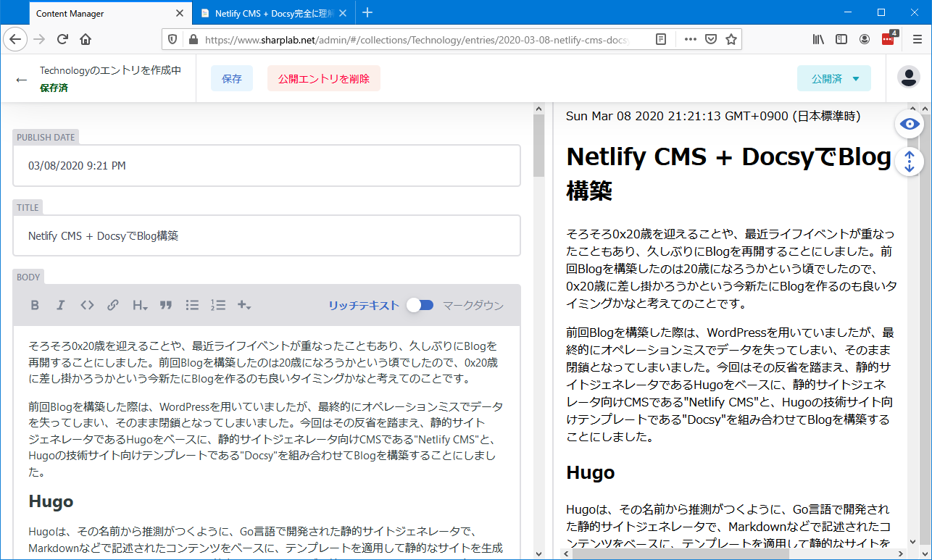Open Firefox account icon
Image resolution: width=932 pixels, height=560 pixels.
(865, 39)
